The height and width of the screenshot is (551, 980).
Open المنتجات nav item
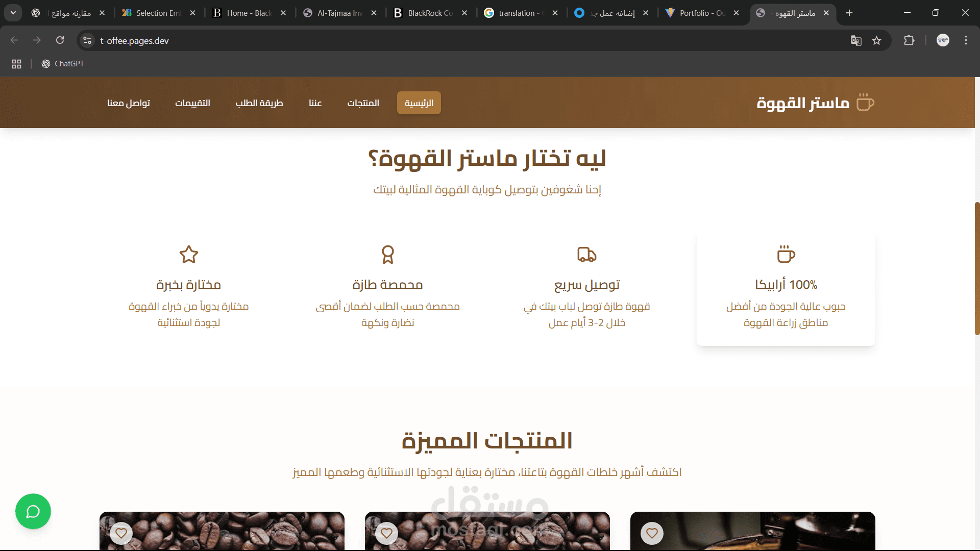click(363, 103)
